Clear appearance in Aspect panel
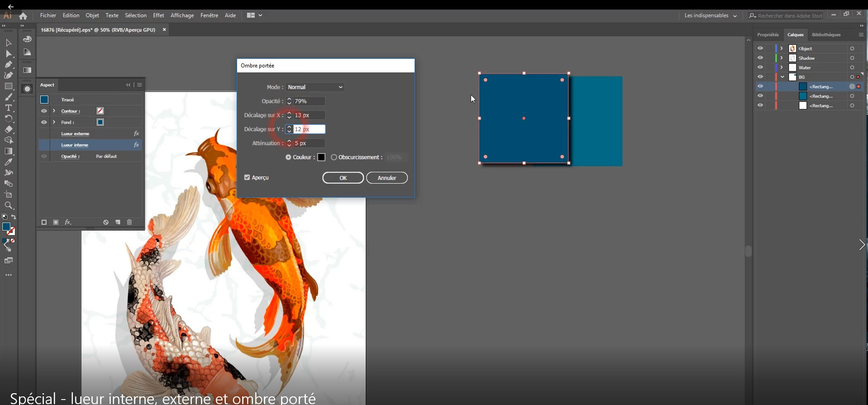This screenshot has height=405, width=868. pos(106,222)
